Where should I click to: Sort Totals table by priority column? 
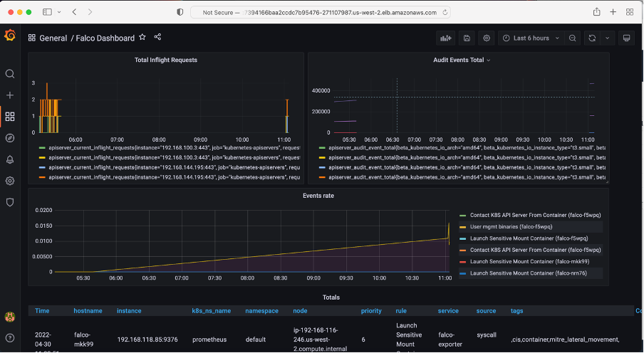coord(371,311)
